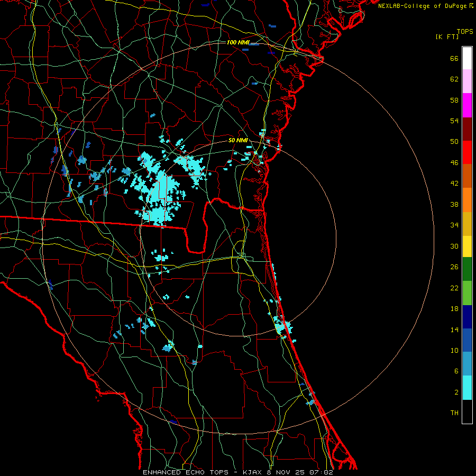Click the 07:02 timestamp
This screenshot has width=476, height=476.
(322, 472)
